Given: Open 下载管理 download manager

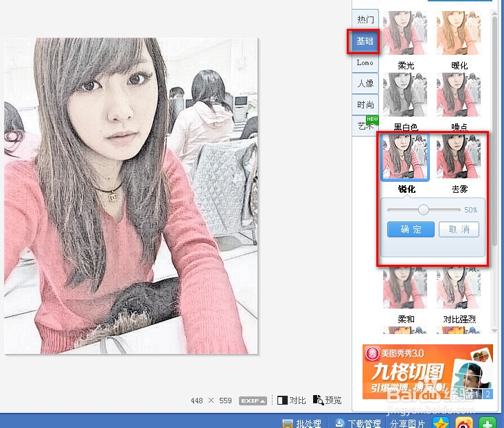Looking at the screenshot, I should (x=358, y=423).
